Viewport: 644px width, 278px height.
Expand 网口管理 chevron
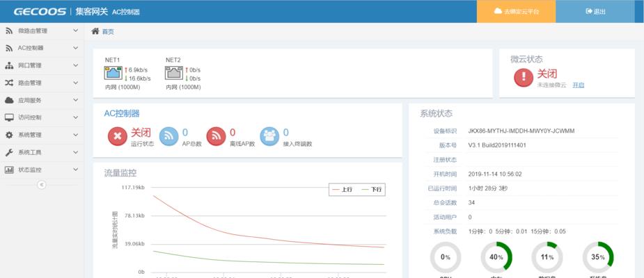click(76, 65)
